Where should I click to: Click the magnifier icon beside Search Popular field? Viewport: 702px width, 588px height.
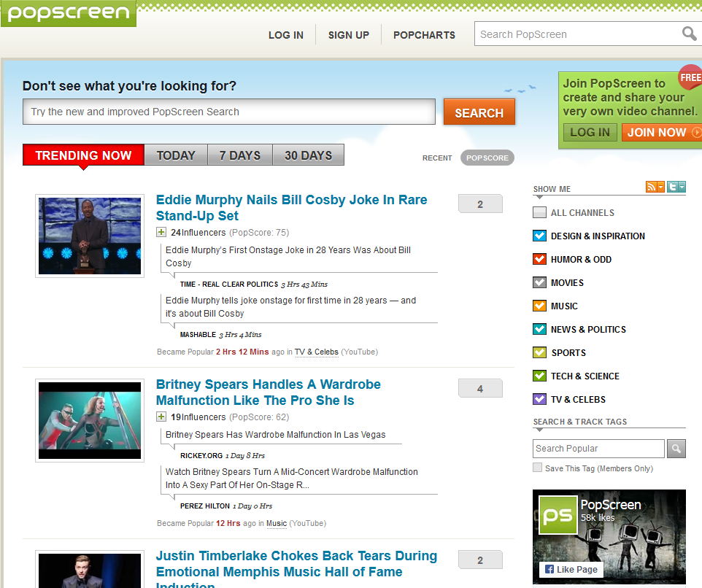tap(675, 448)
